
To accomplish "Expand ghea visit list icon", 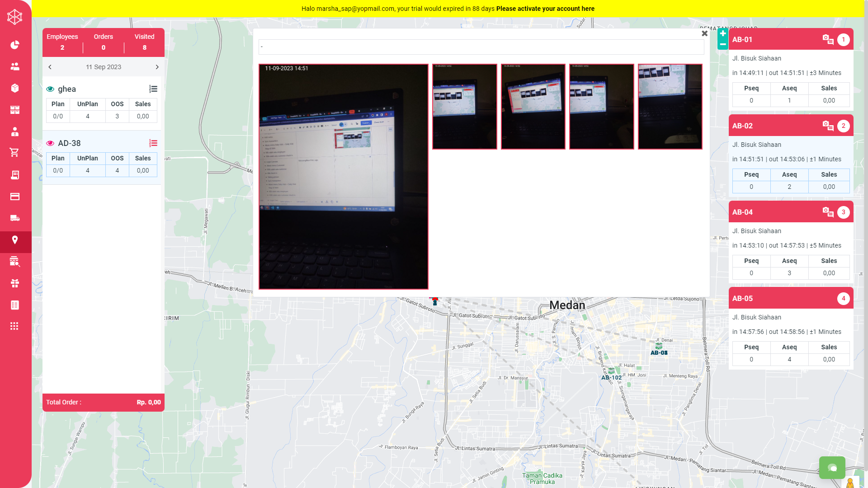I will (x=153, y=89).
